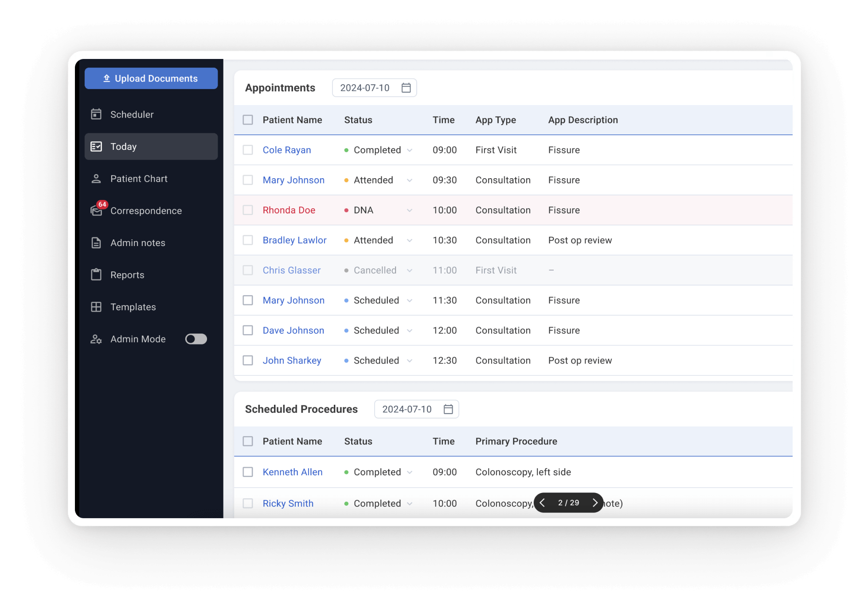Check the checkbox for Cole Rayan's appointment
868x610 pixels.
coord(248,150)
